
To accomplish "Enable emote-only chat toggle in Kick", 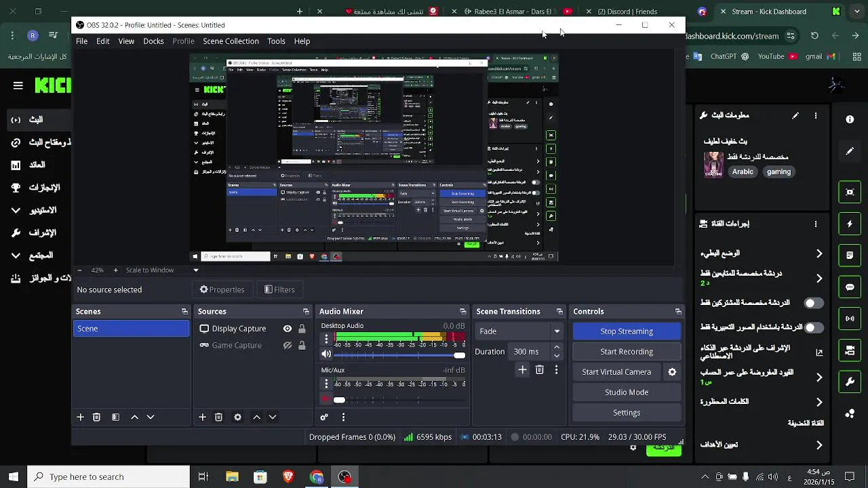I will click(x=814, y=327).
